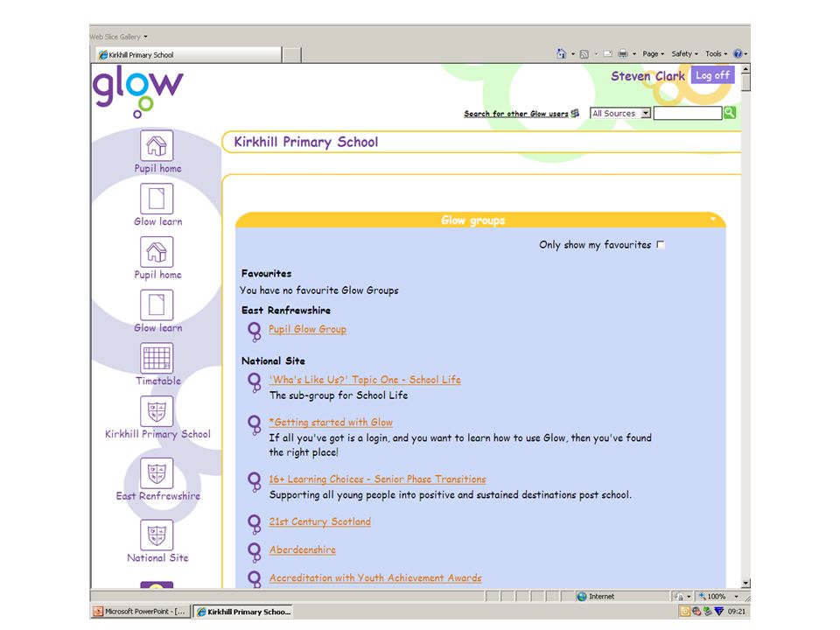This screenshot has width=840, height=630.
Task: Click page scrollbar up arrow
Action: click(x=745, y=70)
